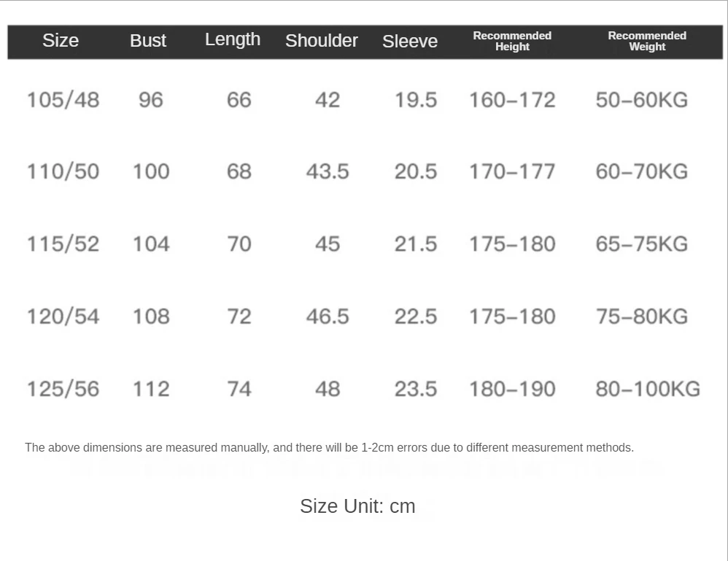Image resolution: width=728 pixels, height=561 pixels.
Task: Click the Shoulder column header
Action: pos(321,40)
